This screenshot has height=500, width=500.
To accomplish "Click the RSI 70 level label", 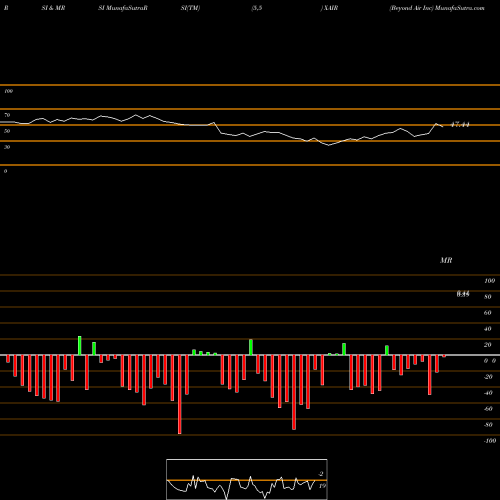I will 7,115.
